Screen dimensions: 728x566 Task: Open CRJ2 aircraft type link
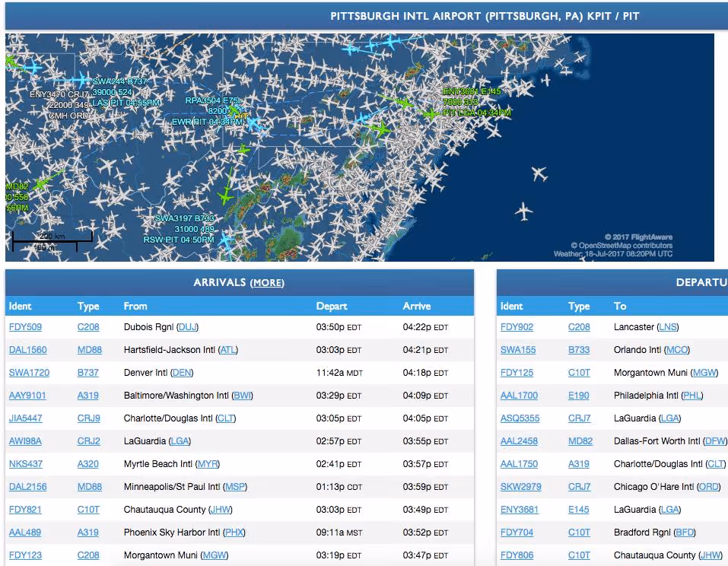[89, 440]
